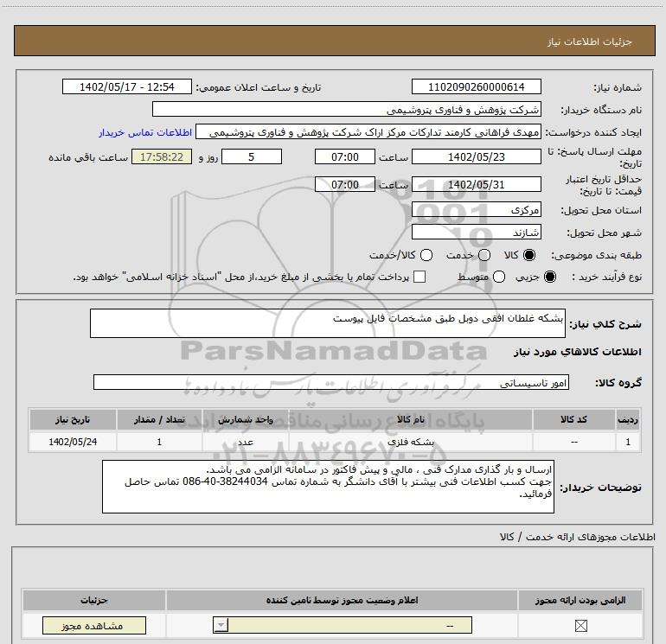Click the عدد unit cell

coord(246,442)
